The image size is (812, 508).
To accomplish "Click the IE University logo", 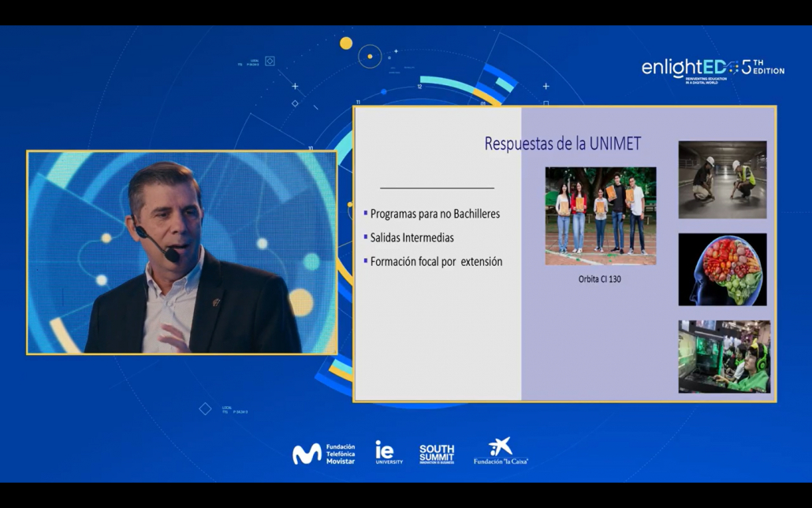I will 389,453.
